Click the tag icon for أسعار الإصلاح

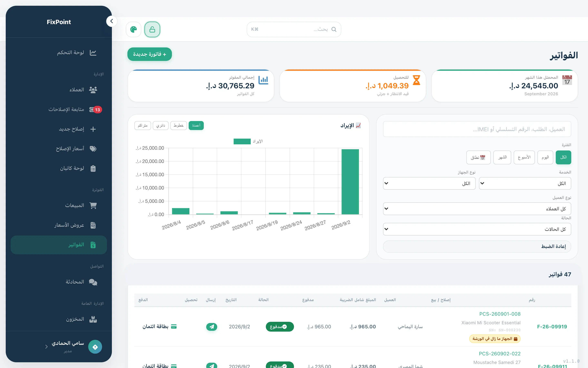pyautogui.click(x=93, y=149)
